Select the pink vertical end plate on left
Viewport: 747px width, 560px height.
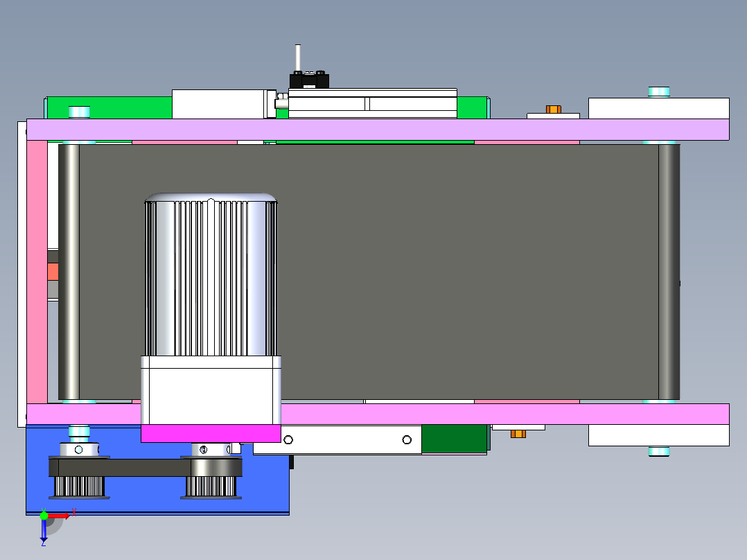(37, 272)
